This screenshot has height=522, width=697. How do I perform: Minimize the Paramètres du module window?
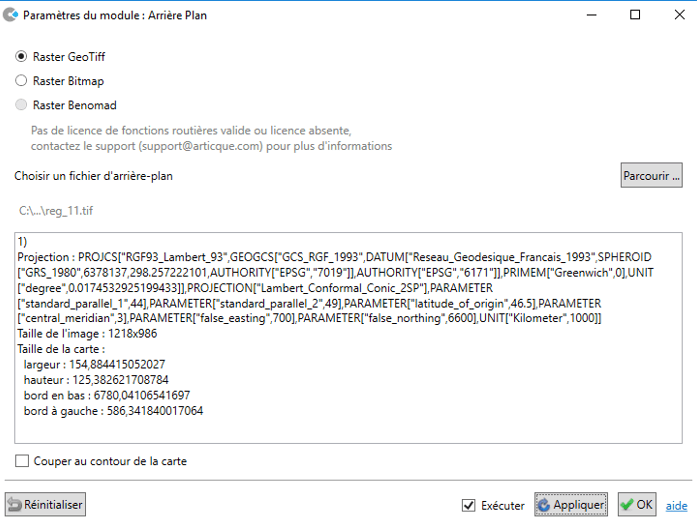(x=592, y=15)
